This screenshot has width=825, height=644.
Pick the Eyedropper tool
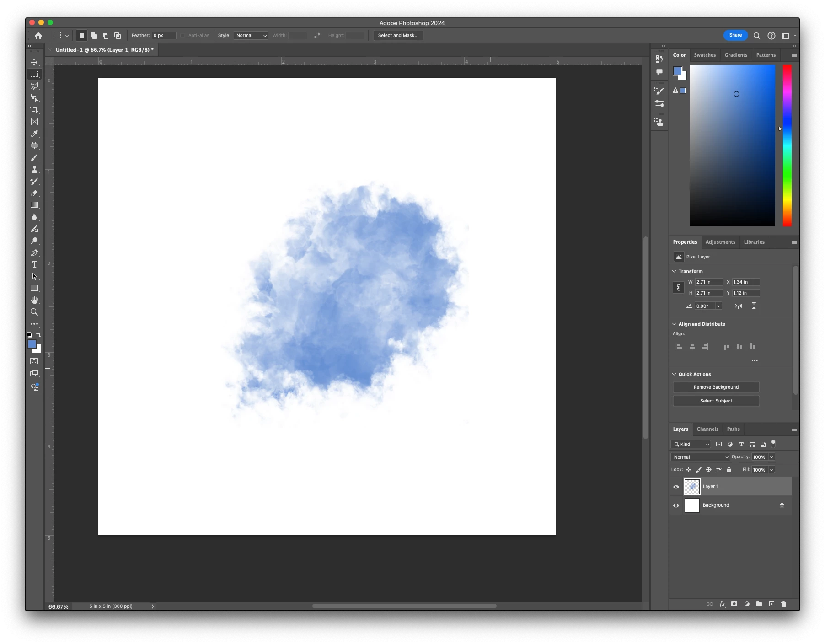[x=34, y=134]
